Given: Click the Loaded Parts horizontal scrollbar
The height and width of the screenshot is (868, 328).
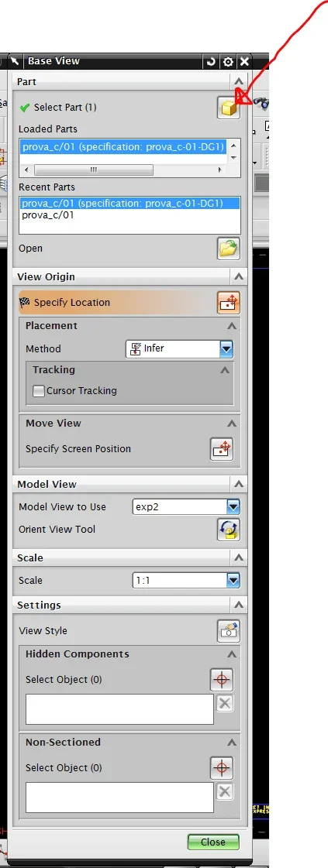Looking at the screenshot, I should [x=124, y=170].
